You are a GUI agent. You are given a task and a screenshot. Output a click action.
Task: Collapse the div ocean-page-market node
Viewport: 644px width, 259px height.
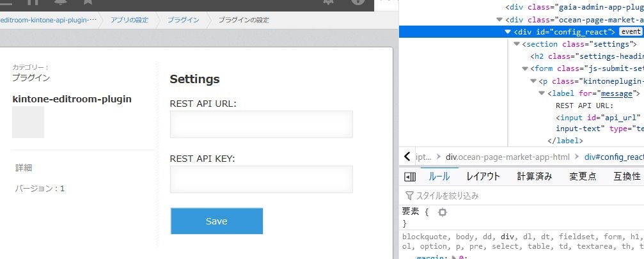tap(499, 19)
